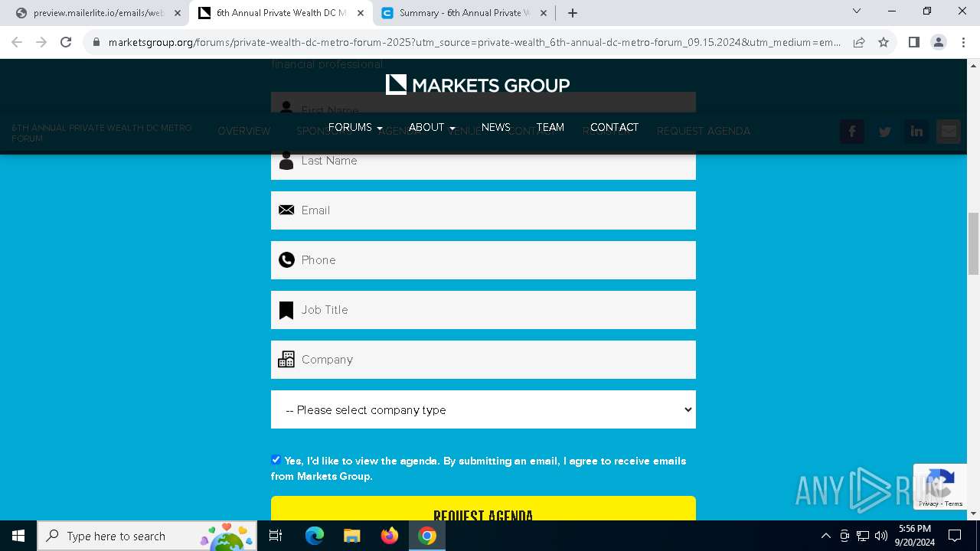Viewport: 980px width, 551px height.
Task: Jump to the OVERVIEW section
Action: coord(244,132)
